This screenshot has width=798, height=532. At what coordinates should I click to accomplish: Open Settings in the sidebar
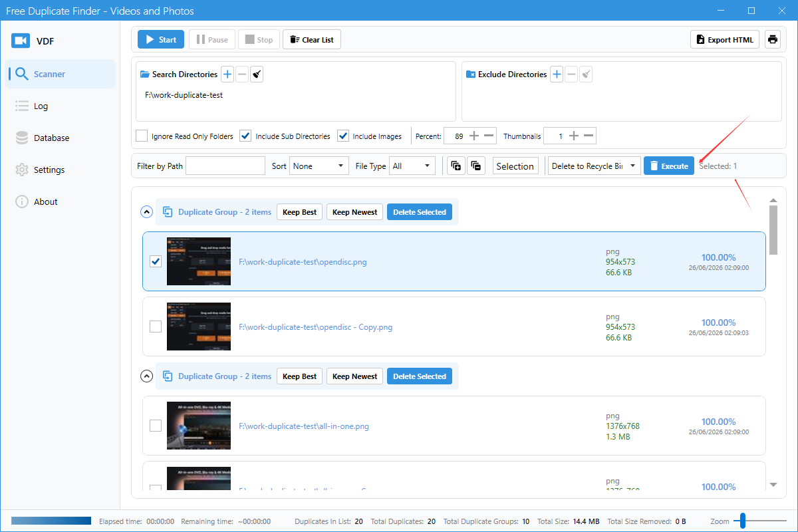[x=61, y=170]
